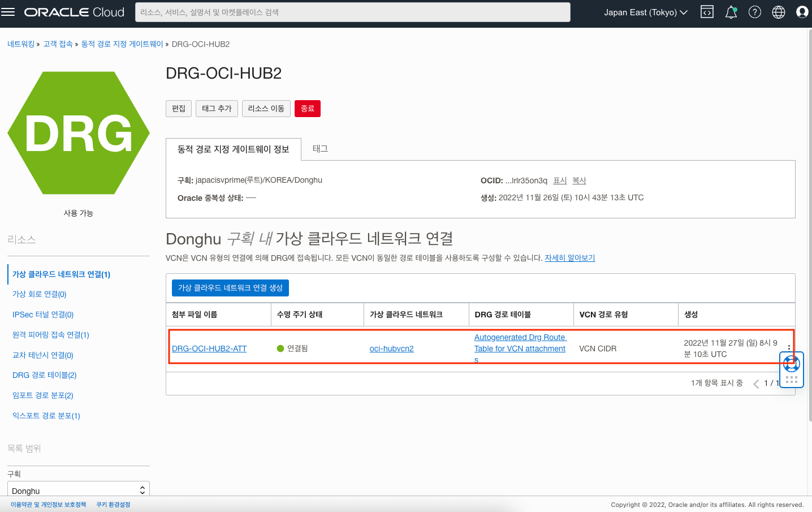Open the navigation hamburger menu
This screenshot has height=512, width=812.
8,11
